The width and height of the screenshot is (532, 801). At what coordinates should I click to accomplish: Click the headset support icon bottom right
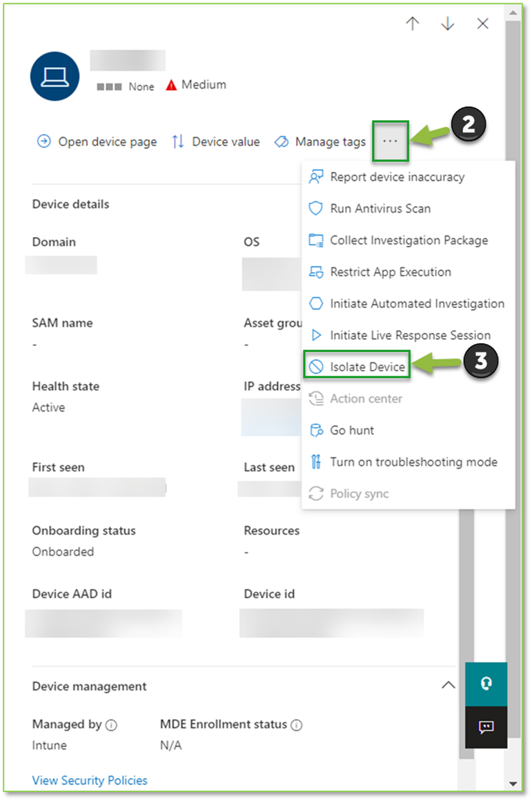coord(486,684)
